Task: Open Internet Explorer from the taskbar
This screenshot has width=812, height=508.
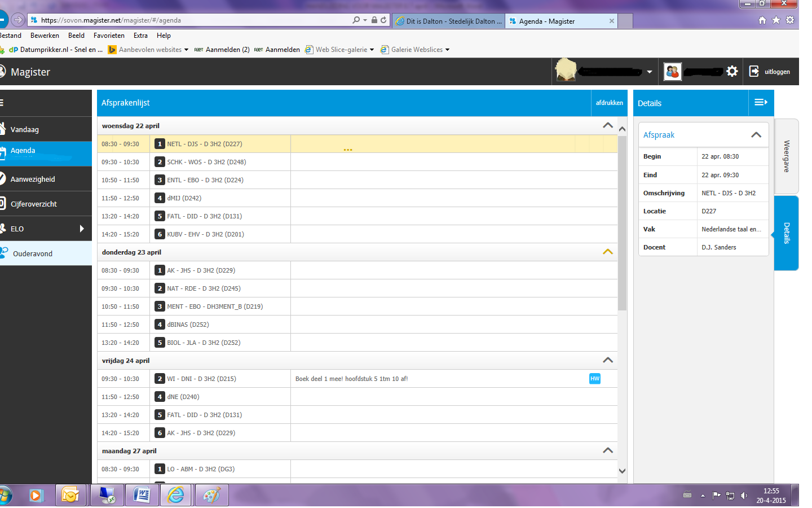Action: point(176,495)
